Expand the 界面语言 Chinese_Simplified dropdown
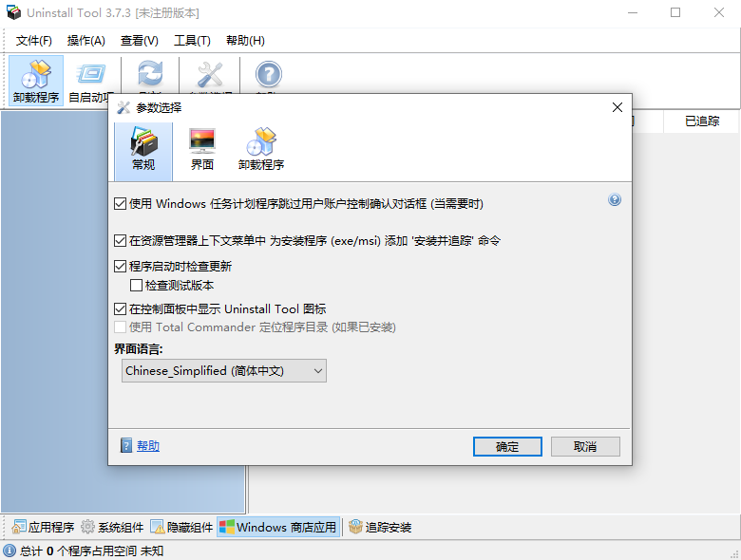This screenshot has width=741, height=560. coord(224,371)
